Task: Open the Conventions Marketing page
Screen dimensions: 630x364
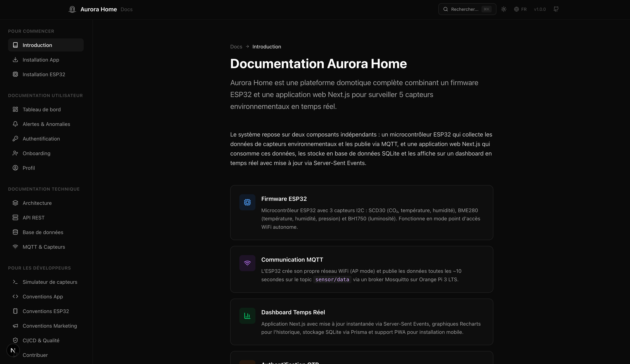Action: 46,326
